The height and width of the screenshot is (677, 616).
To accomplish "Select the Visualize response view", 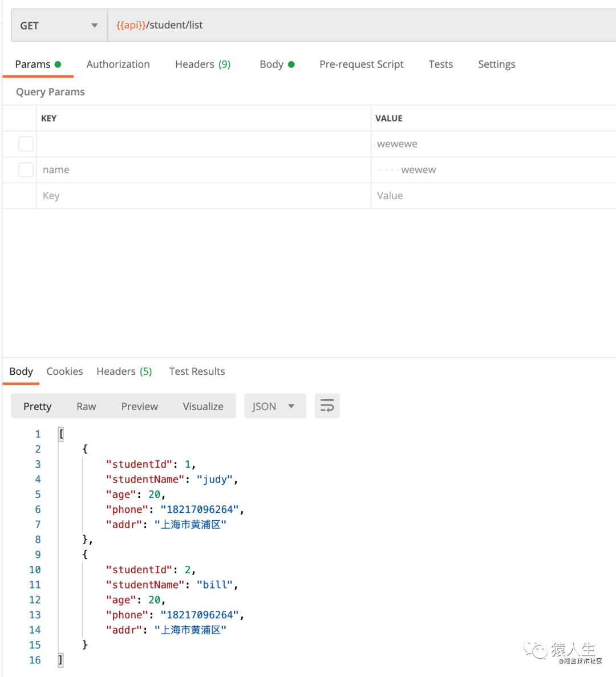I will [x=202, y=406].
